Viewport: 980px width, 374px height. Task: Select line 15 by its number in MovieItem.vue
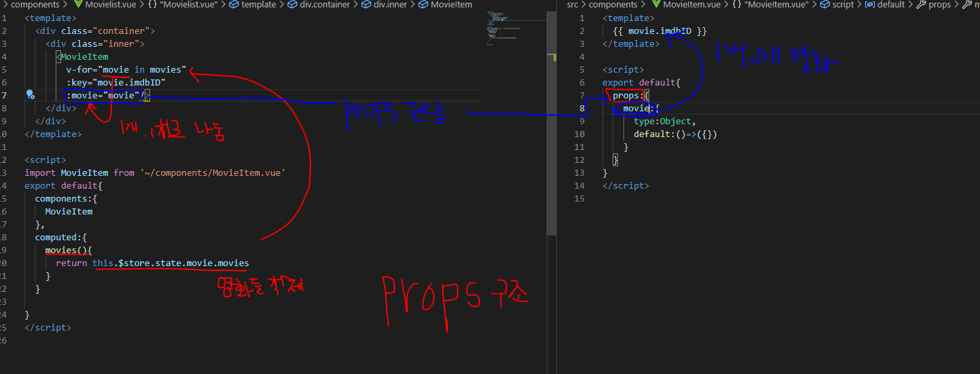(579, 199)
